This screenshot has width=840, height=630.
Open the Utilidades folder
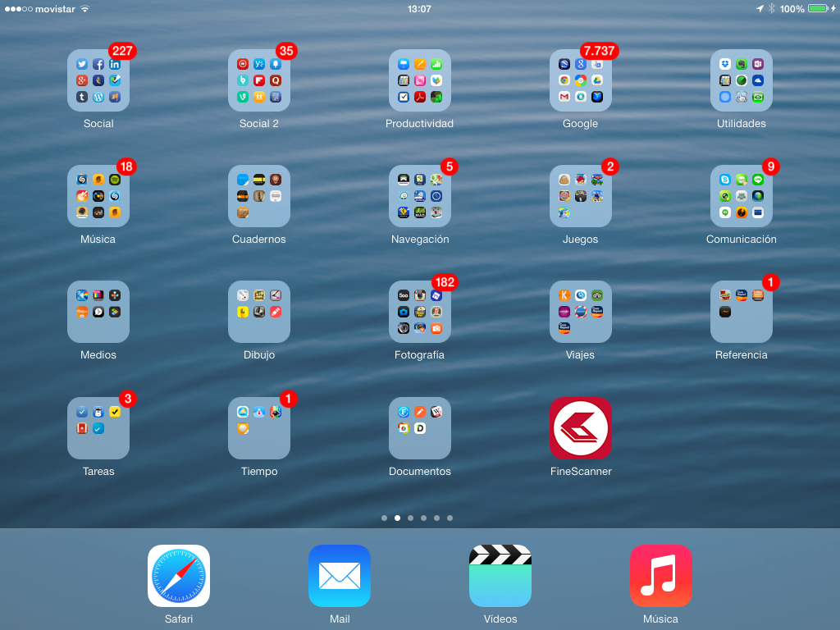(742, 80)
